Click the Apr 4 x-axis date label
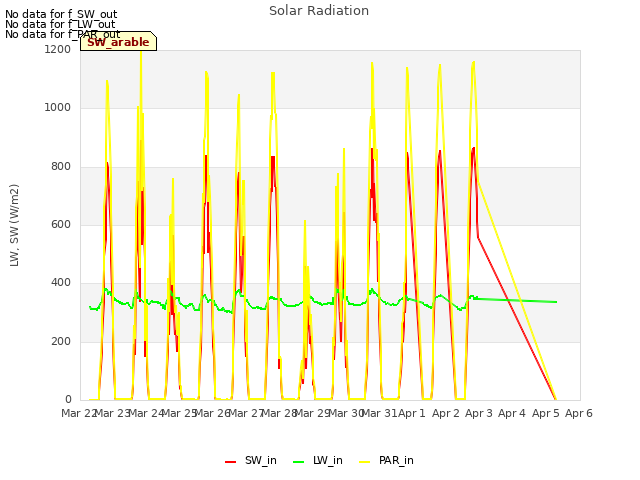This screenshot has height=480, width=640. coord(512,413)
